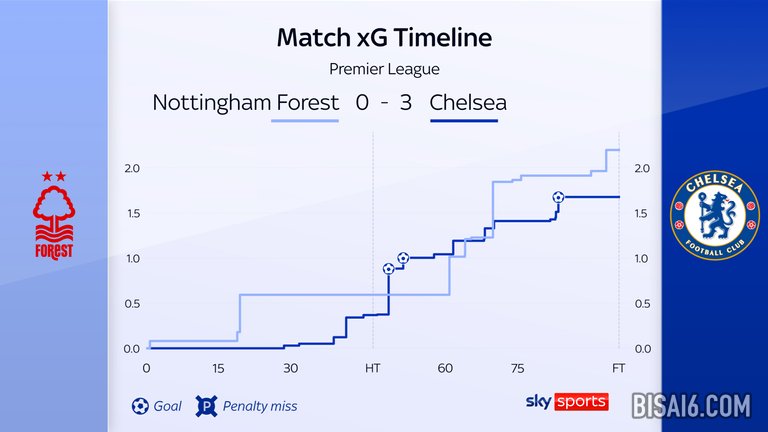768x432 pixels.
Task: Click the BISAI6.COM watermark
Action: tap(691, 406)
